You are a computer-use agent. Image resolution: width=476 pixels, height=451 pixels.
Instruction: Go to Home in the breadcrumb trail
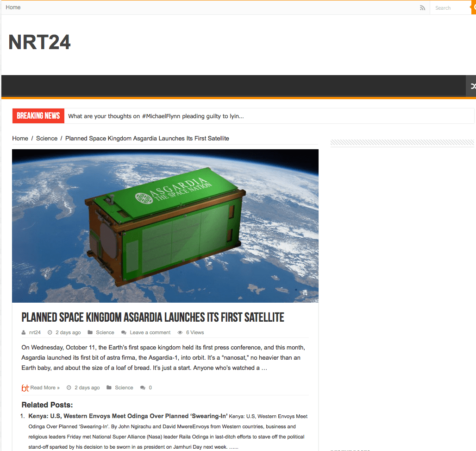point(20,138)
